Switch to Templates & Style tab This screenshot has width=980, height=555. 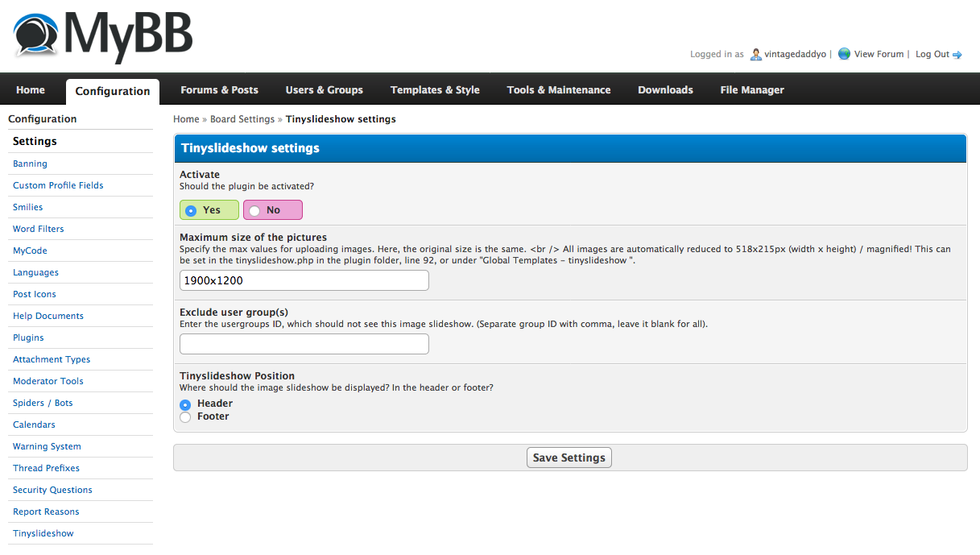(435, 90)
